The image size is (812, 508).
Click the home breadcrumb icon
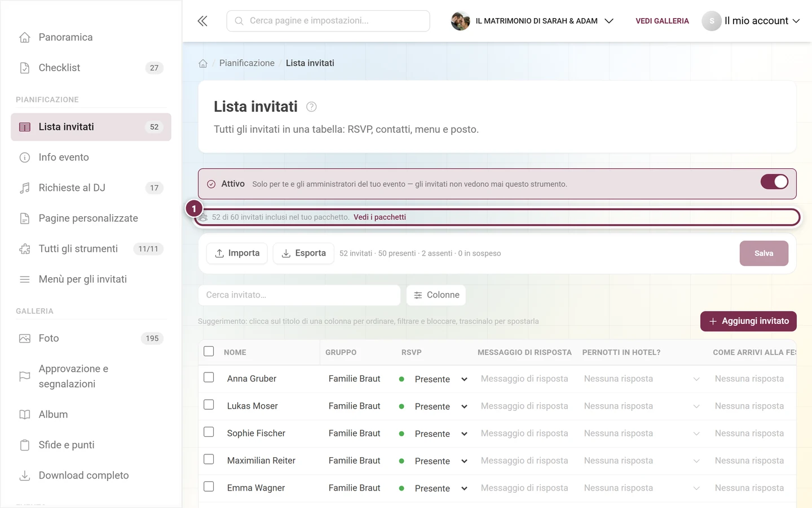pos(203,63)
